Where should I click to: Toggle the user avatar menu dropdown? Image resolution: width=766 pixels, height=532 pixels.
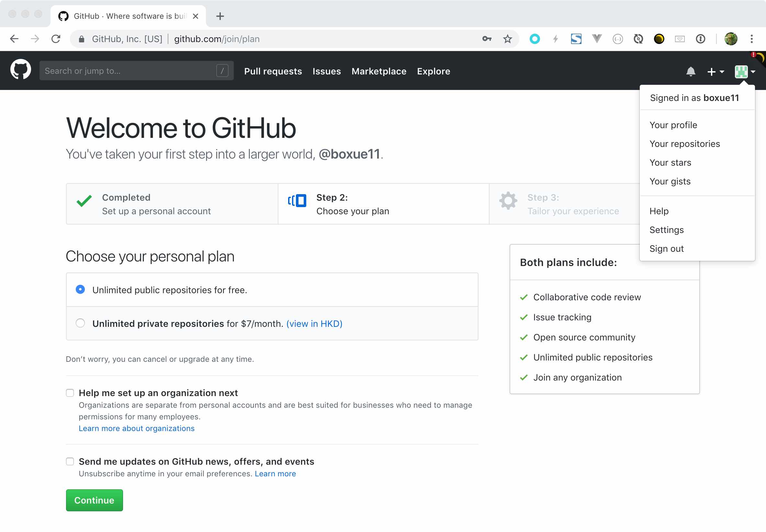(745, 72)
